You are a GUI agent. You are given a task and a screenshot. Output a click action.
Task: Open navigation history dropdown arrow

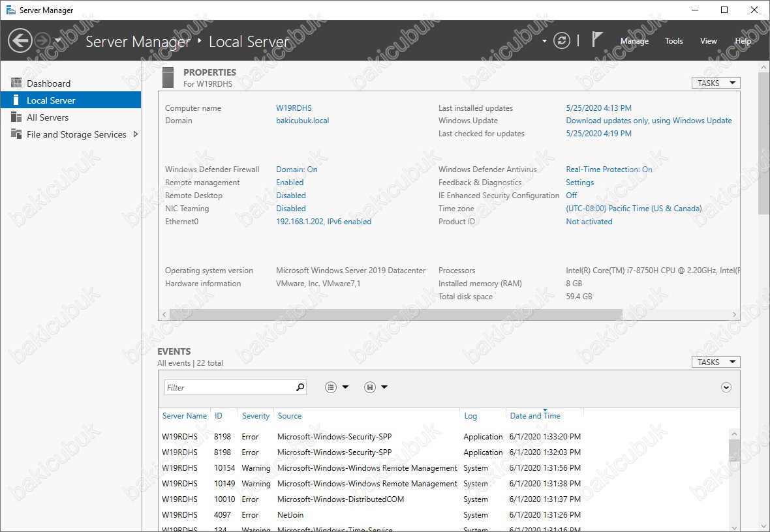(58, 40)
